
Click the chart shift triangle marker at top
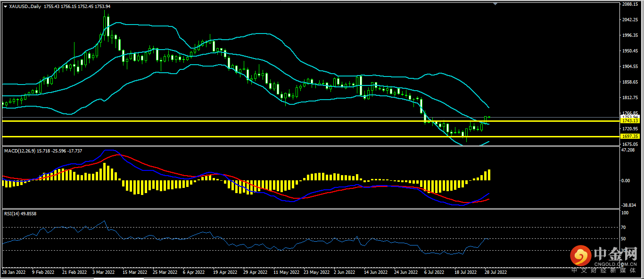(x=495, y=4)
